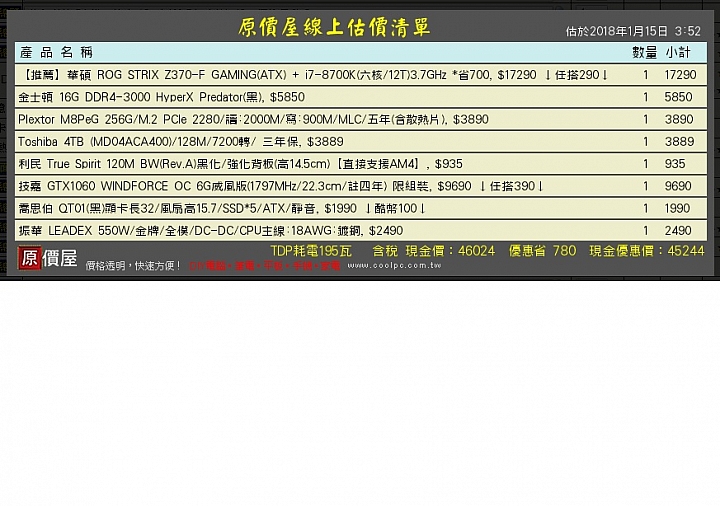Click subtotal 17290
This screenshot has width=720, height=506.
[x=680, y=75]
